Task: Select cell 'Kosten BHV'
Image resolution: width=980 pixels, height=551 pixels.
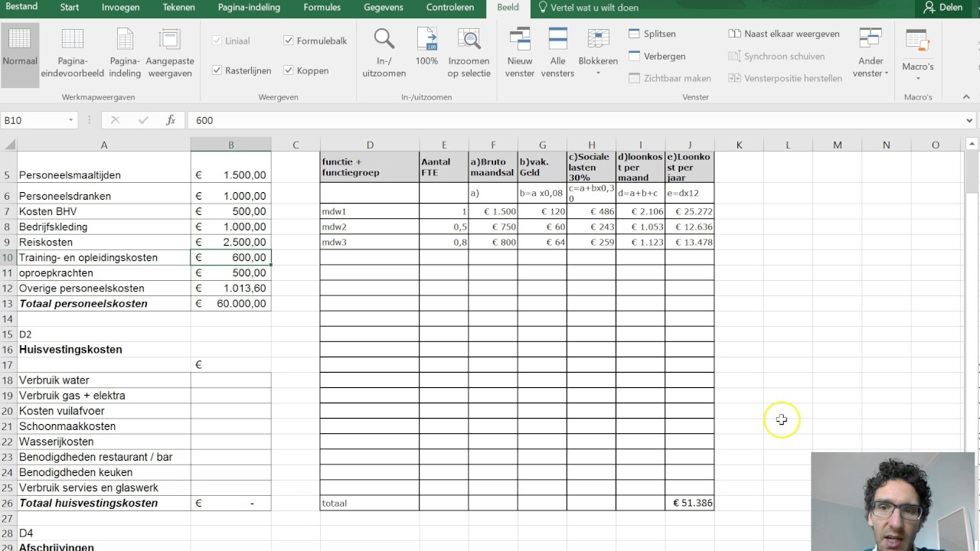Action: [104, 211]
